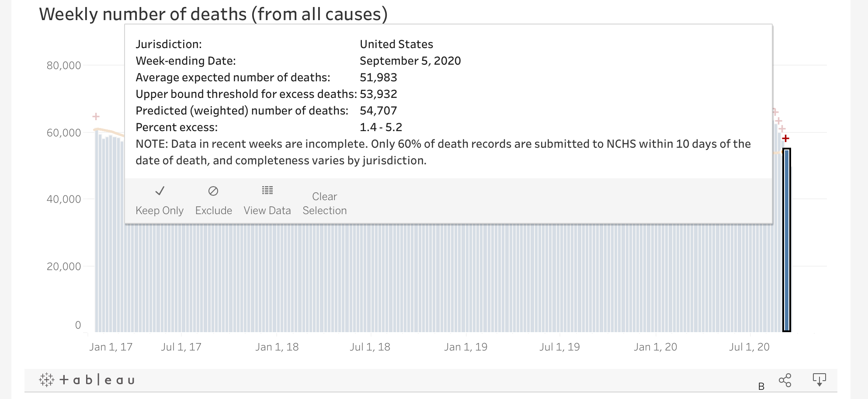Screen dimensions: 868x399
Task: Click the 'Weekly number of deaths' title
Action: [213, 14]
